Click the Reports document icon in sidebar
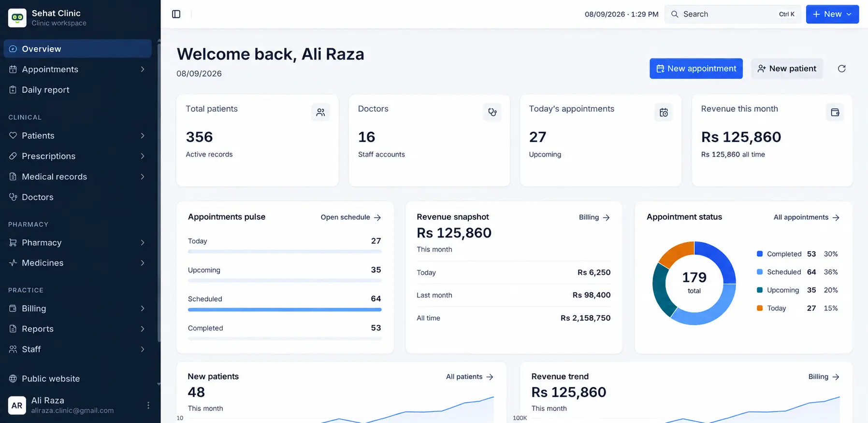This screenshot has width=868, height=423. pyautogui.click(x=13, y=329)
